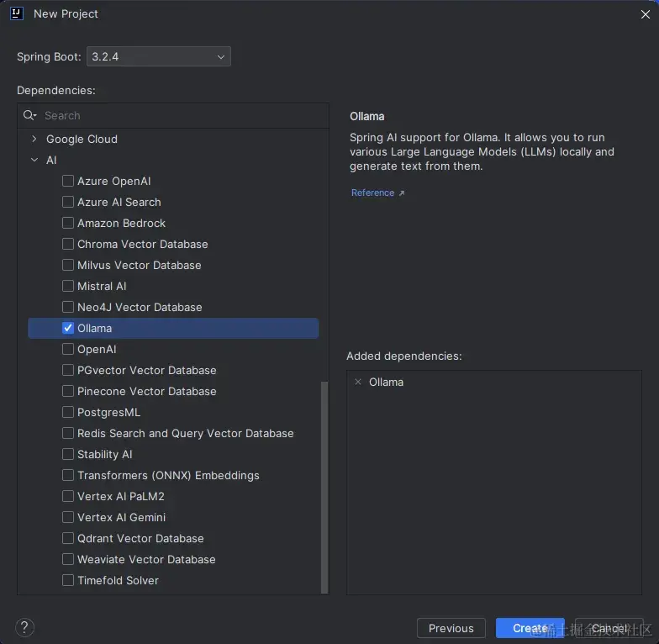
Task: Check the Mistral AI checkbox
Action: (x=68, y=286)
